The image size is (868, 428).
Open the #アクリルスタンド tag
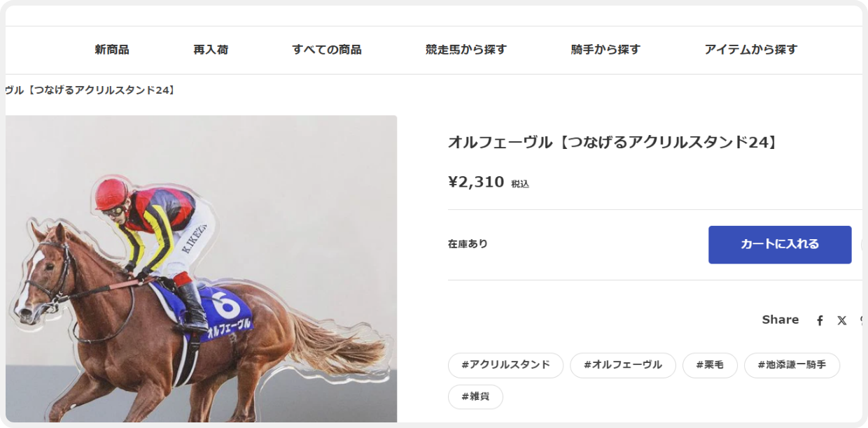(x=505, y=365)
